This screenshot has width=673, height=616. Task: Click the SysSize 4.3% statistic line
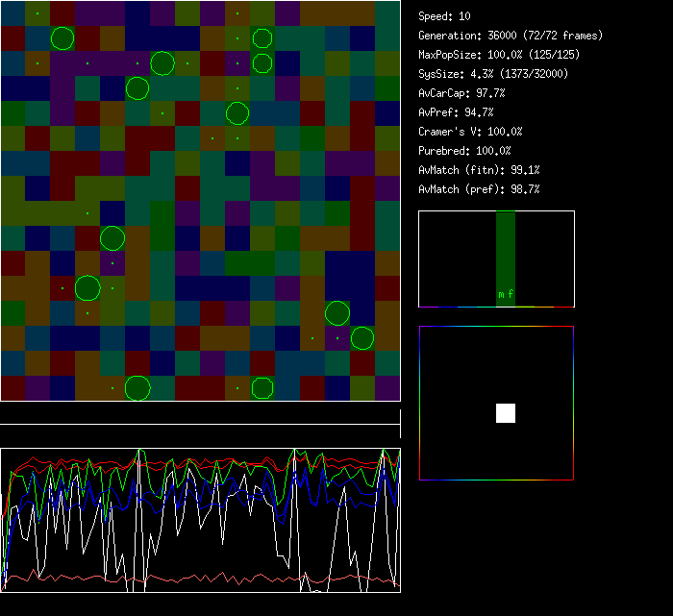[492, 74]
